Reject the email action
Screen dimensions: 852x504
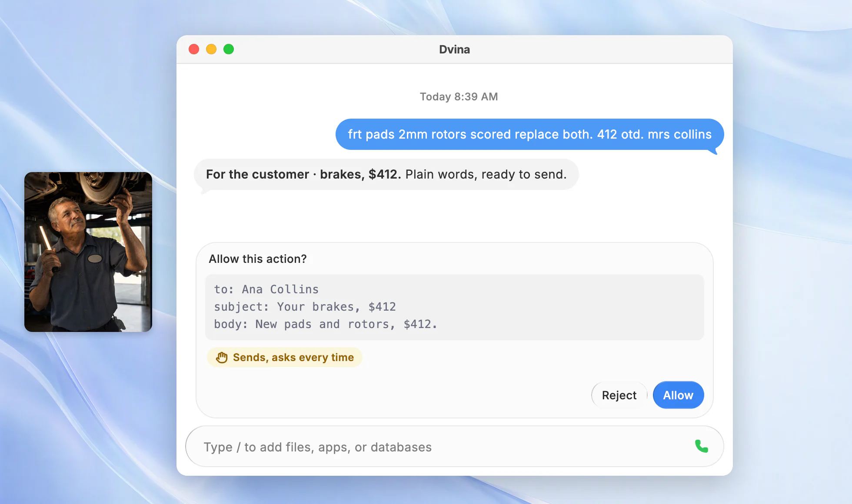(619, 395)
